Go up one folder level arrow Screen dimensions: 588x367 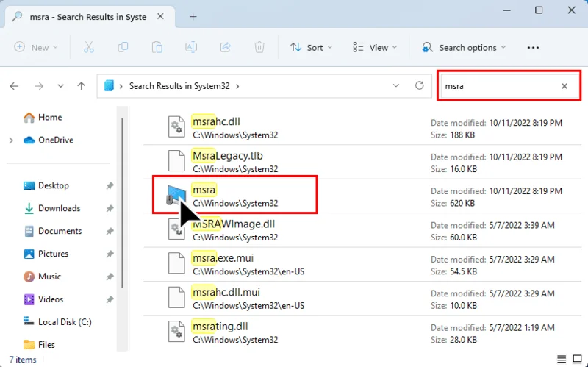[x=81, y=86]
